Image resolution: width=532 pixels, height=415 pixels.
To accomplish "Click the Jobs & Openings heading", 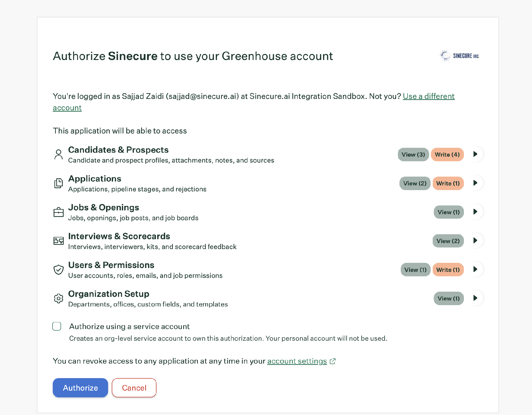I will (103, 207).
